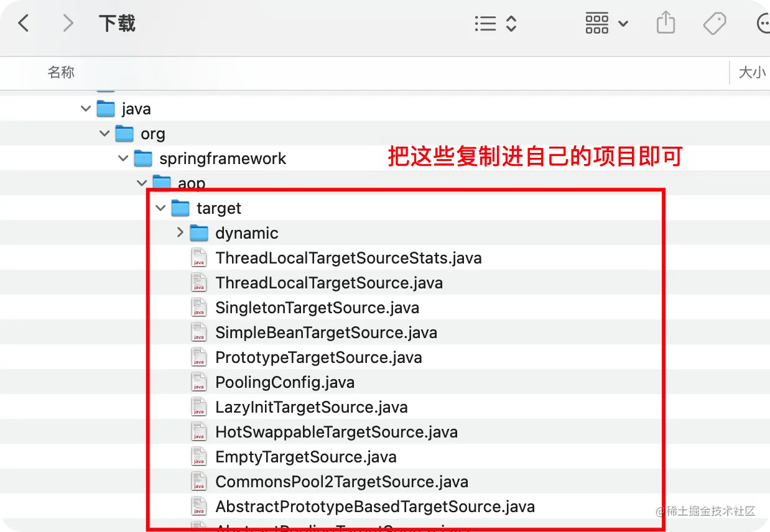Click PoolingConfig.java file icon

tap(198, 382)
